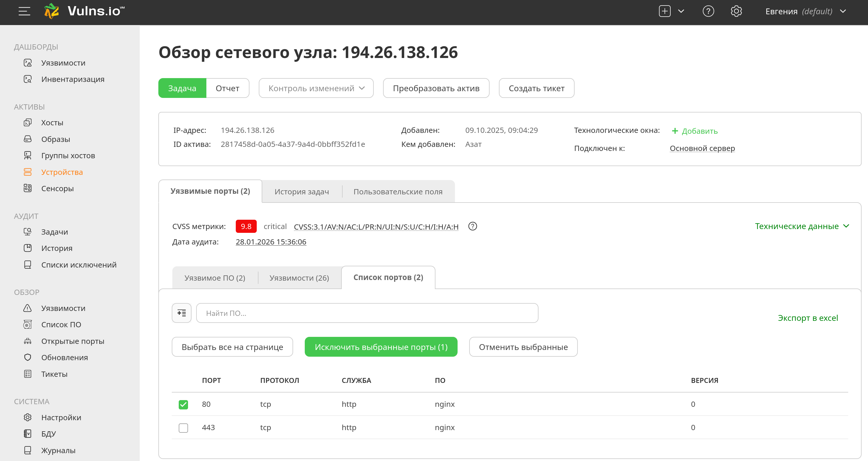Switch to История задач tab
Viewport: 868px width, 461px height.
[302, 191]
